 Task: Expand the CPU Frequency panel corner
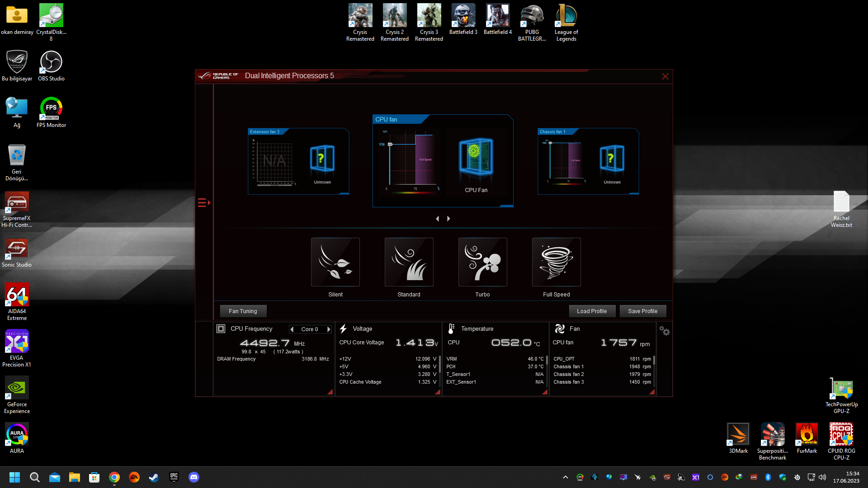(x=330, y=392)
